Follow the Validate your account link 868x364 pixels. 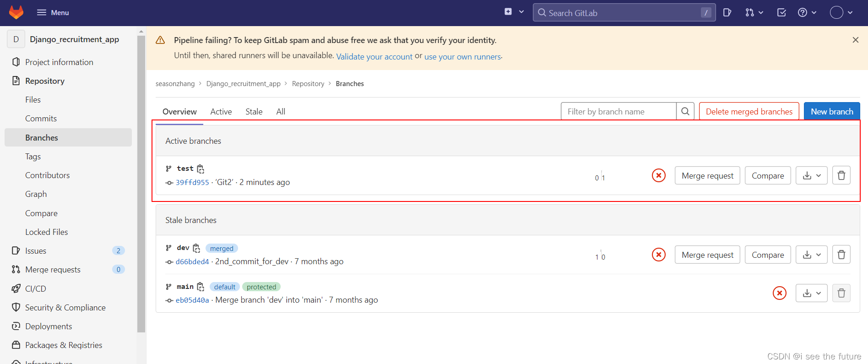[x=374, y=56]
